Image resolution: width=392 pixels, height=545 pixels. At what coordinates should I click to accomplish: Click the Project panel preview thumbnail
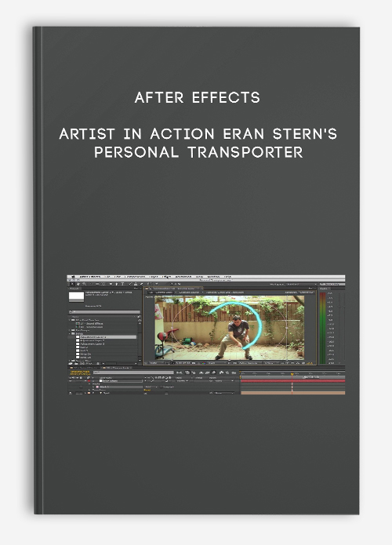(76, 297)
